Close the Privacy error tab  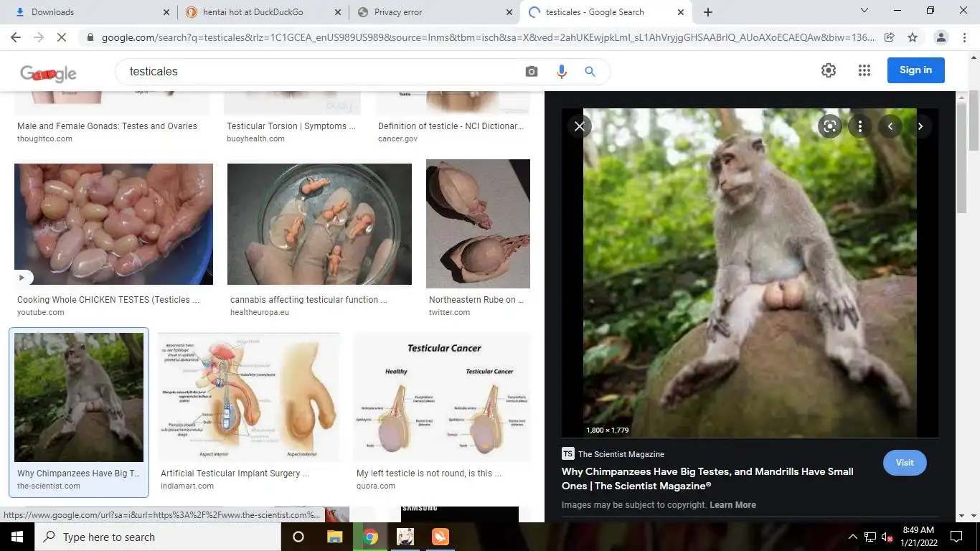click(x=509, y=12)
